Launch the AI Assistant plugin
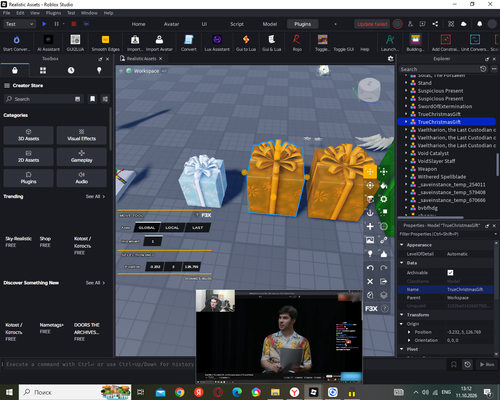Viewport: 500px width, 400px height. pyautogui.click(x=48, y=43)
